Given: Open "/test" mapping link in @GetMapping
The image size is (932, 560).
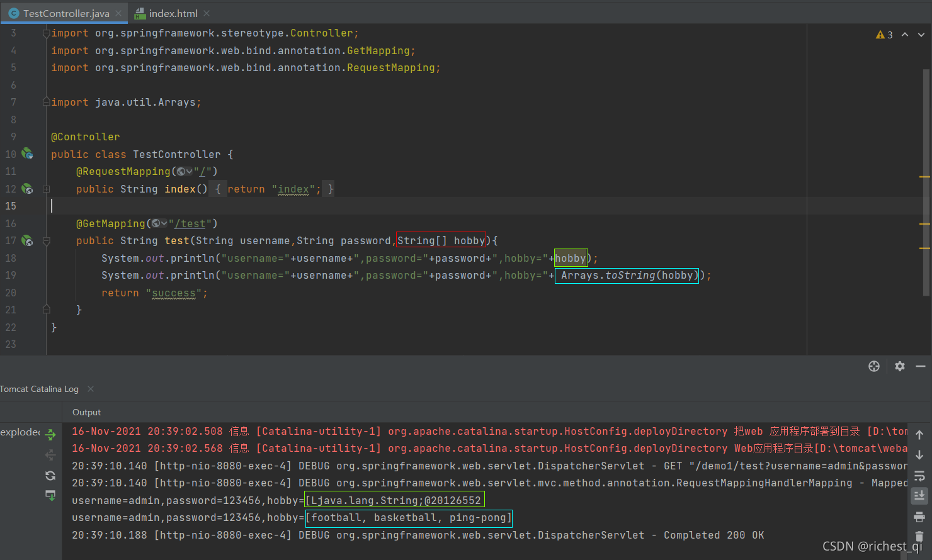Looking at the screenshot, I should click(190, 223).
